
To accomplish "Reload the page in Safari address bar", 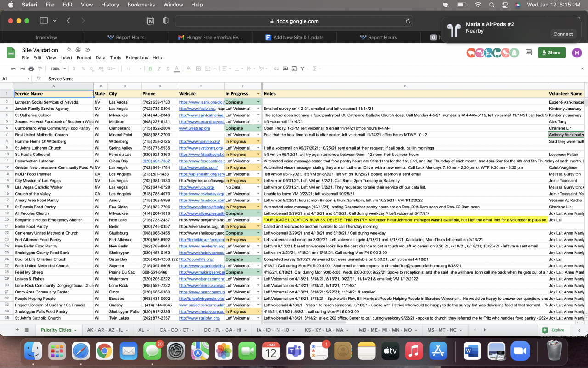I will 407,21.
